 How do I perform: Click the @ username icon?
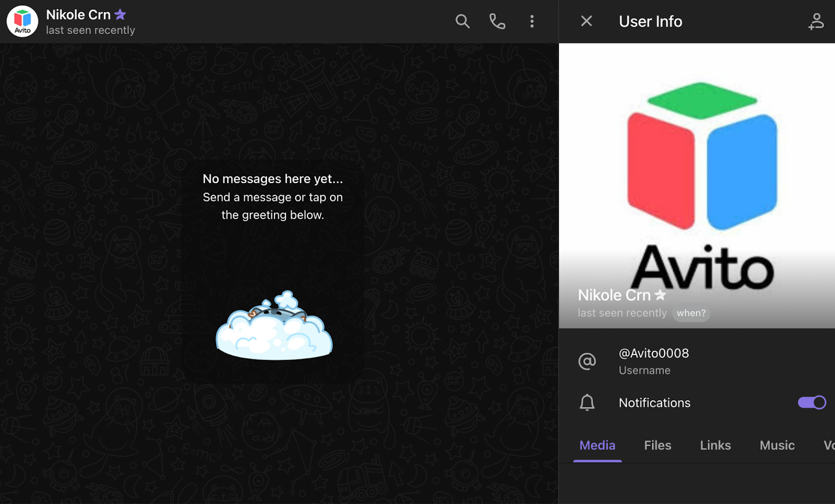587,361
